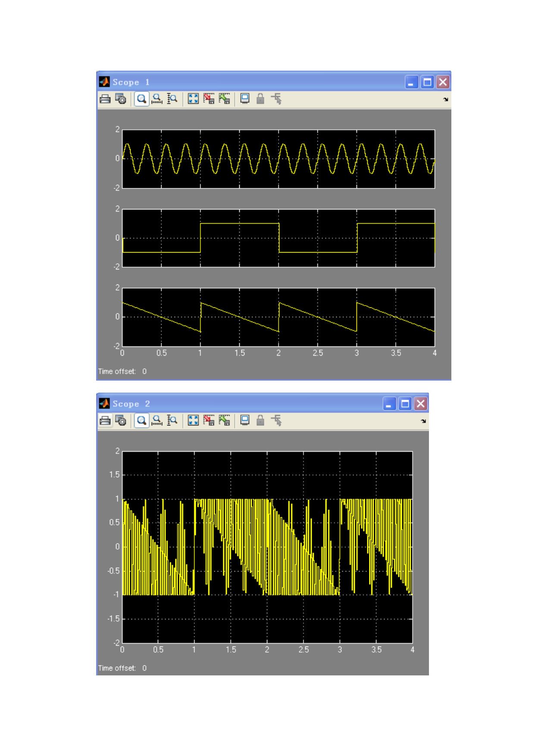535x756 pixels.
Task: Click 'Time offset: 0' text in Scope 1
Action: [x=122, y=372]
